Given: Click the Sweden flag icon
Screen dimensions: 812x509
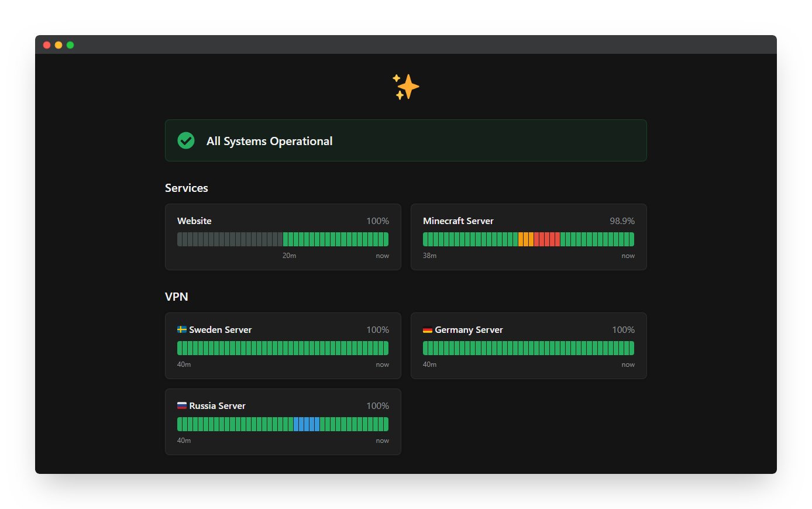Looking at the screenshot, I should tap(182, 329).
